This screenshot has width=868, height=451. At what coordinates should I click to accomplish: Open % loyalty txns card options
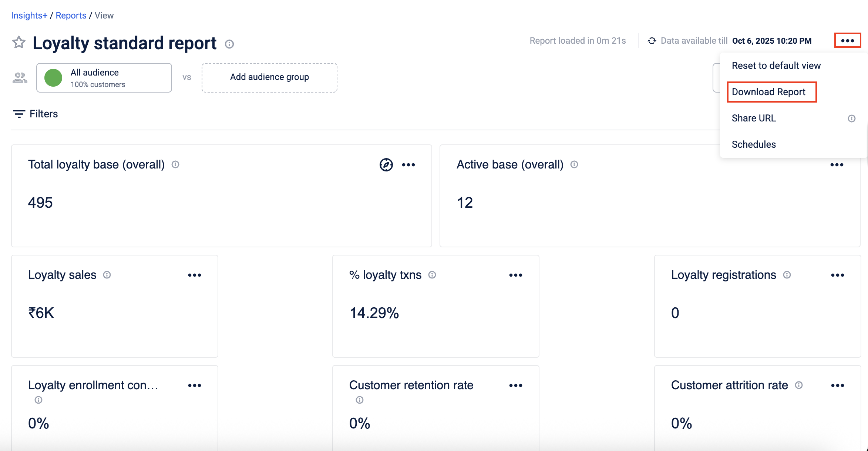tap(515, 275)
